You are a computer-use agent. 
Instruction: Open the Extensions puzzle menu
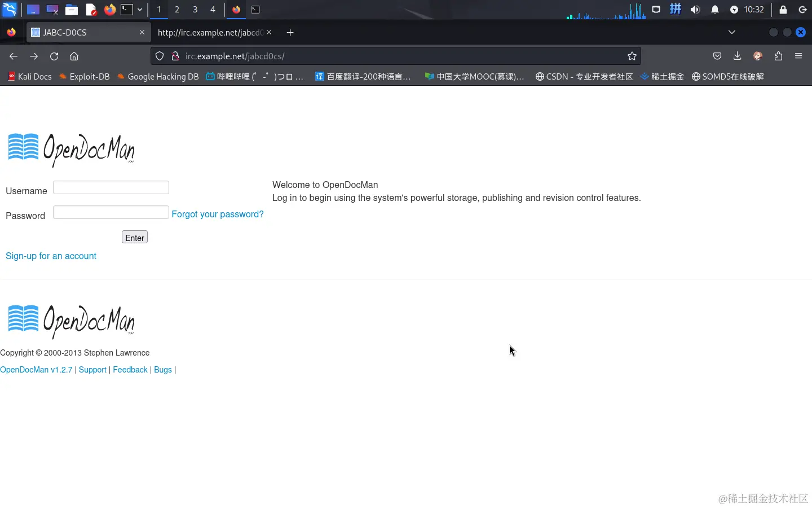click(778, 56)
